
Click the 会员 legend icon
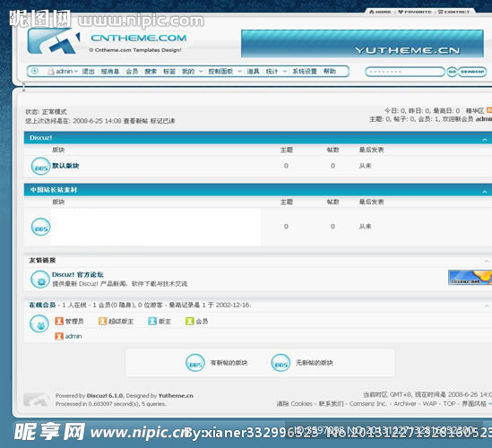(190, 321)
